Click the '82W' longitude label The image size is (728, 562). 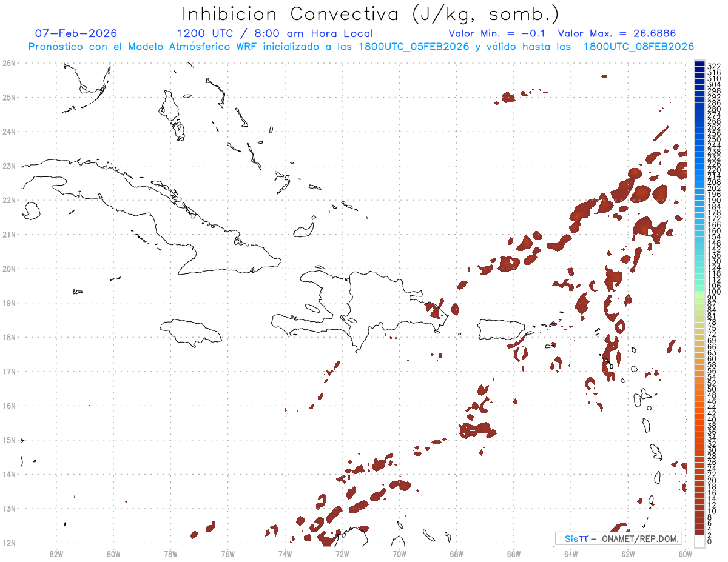[x=56, y=554]
